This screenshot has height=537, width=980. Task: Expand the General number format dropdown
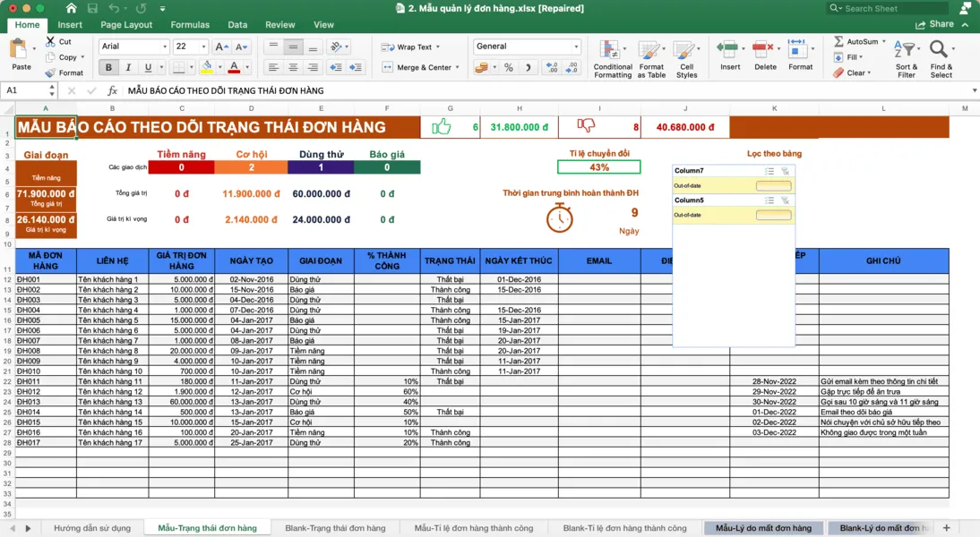[x=575, y=47]
